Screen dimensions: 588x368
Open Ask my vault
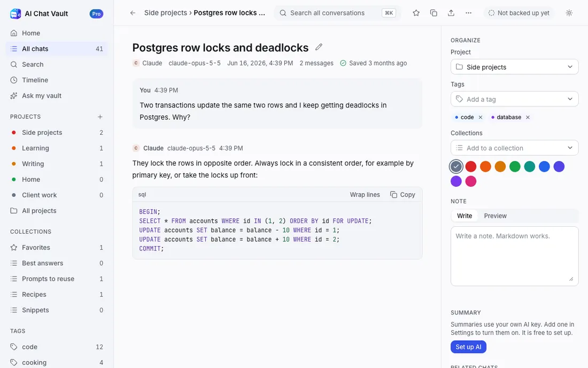[x=57, y=96]
